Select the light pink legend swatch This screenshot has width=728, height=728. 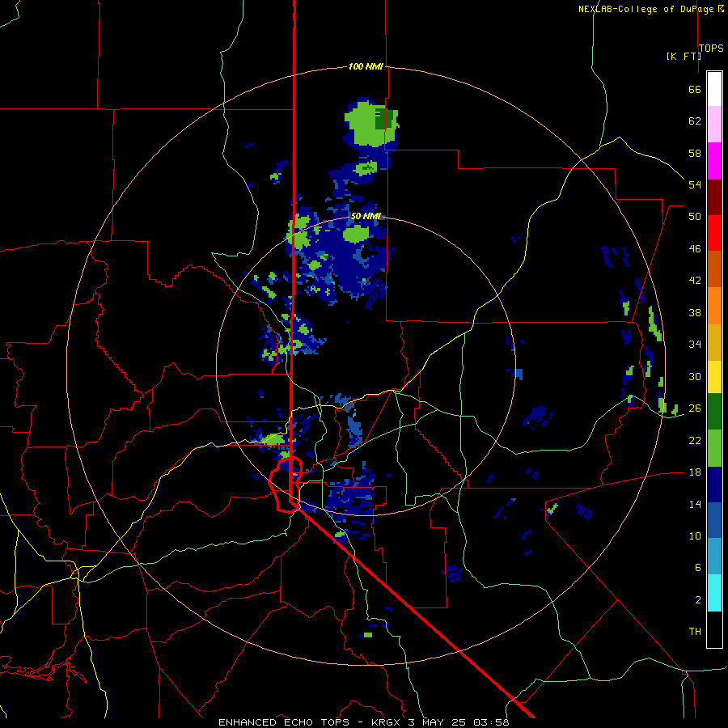(x=714, y=124)
